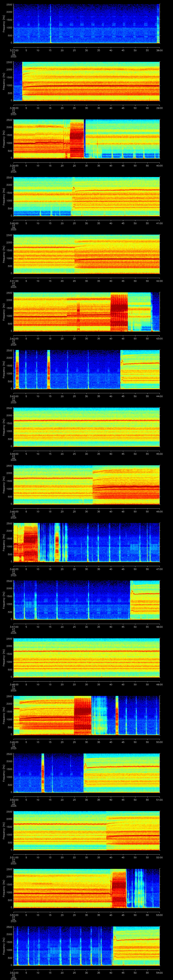The width and height of the screenshot is (173, 980).
Task: Open the spectrogram spanning 3:52:00 to 3:53:00
Action: (86, 888)
